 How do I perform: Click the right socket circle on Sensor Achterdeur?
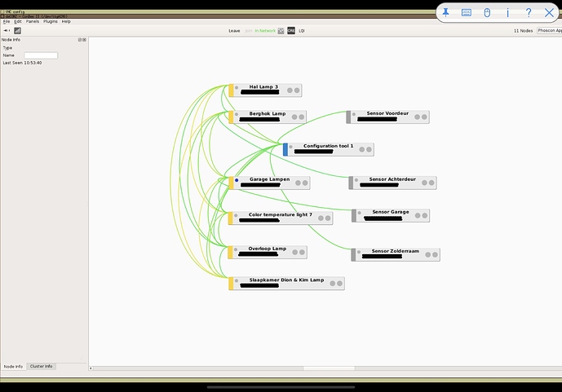431,183
